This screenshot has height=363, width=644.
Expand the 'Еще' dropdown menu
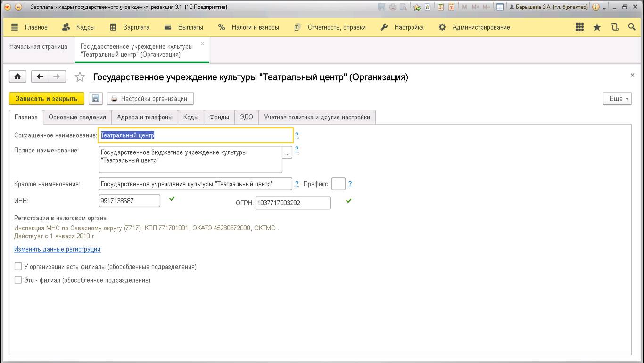pyautogui.click(x=617, y=99)
